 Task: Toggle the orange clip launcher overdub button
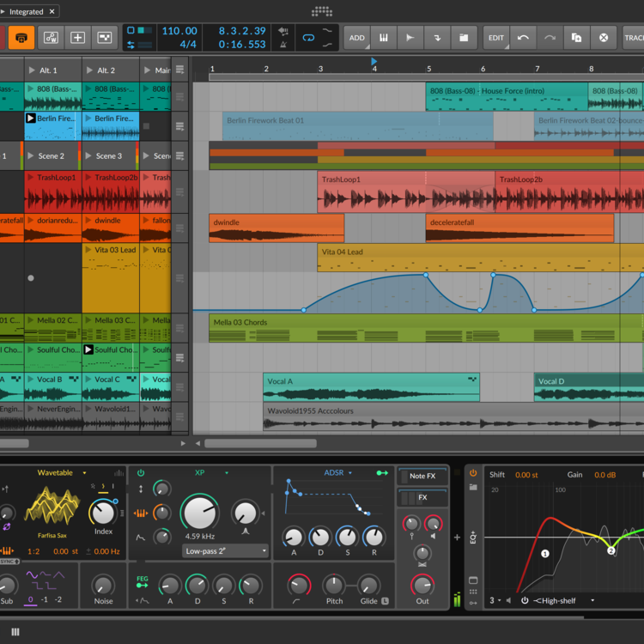click(21, 38)
